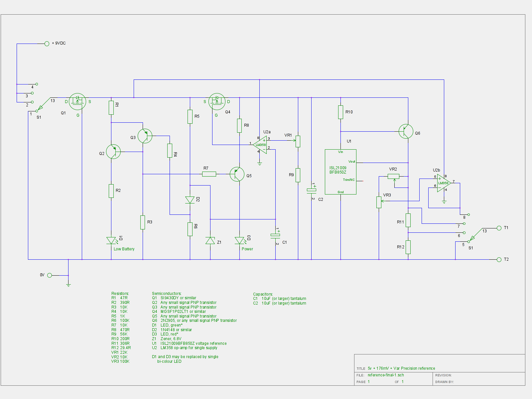Screen dimensions: 532x399
Task: Select the 'U1 ISL21009BFB850Z voltage reference' entry
Action: [x=189, y=343]
